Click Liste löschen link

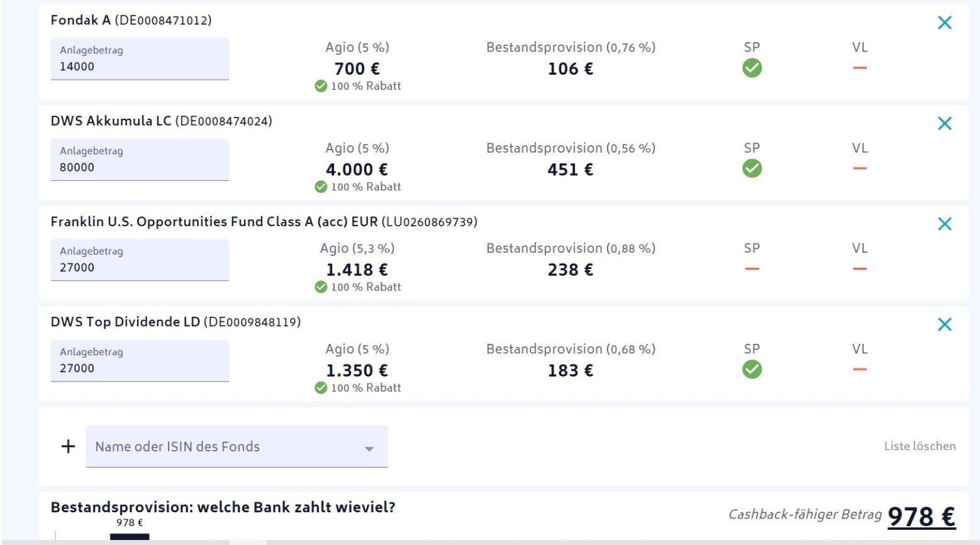tap(920, 446)
